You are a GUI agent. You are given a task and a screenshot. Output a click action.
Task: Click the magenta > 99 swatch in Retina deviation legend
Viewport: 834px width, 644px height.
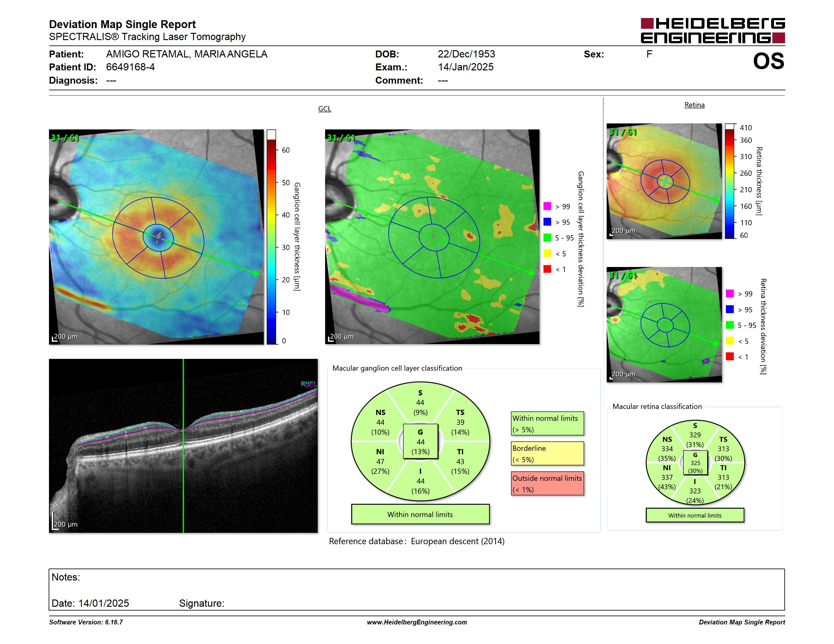[x=730, y=293]
